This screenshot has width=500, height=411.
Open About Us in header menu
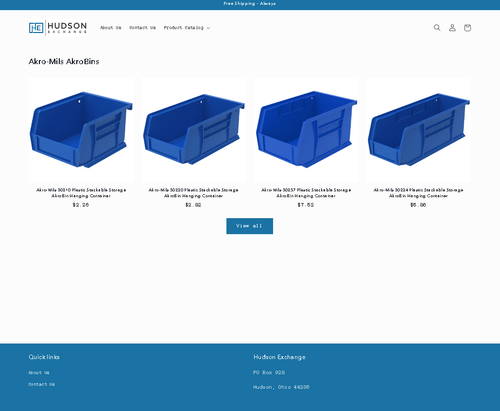coord(111,28)
